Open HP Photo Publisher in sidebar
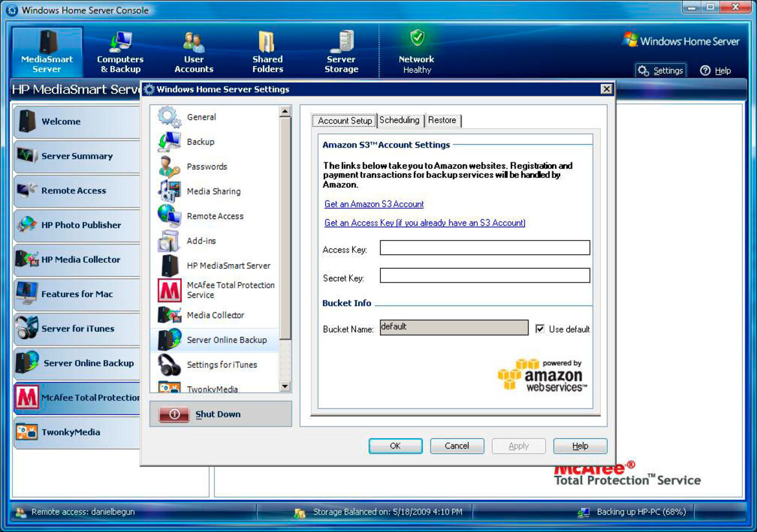Viewport: 757px width, 532px height. click(77, 225)
